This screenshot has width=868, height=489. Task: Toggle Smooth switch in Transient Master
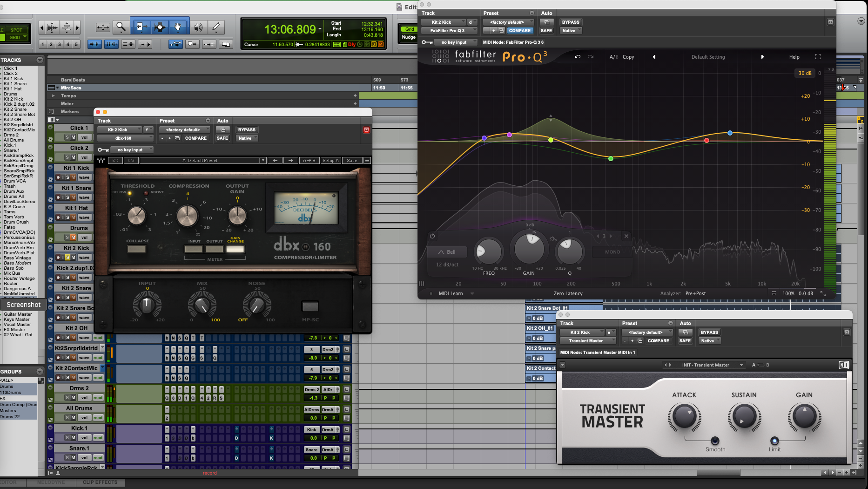point(715,441)
